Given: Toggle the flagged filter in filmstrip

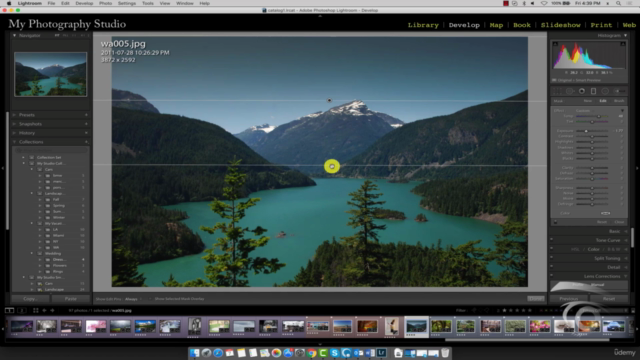Looking at the screenshot, I should 474,310.
